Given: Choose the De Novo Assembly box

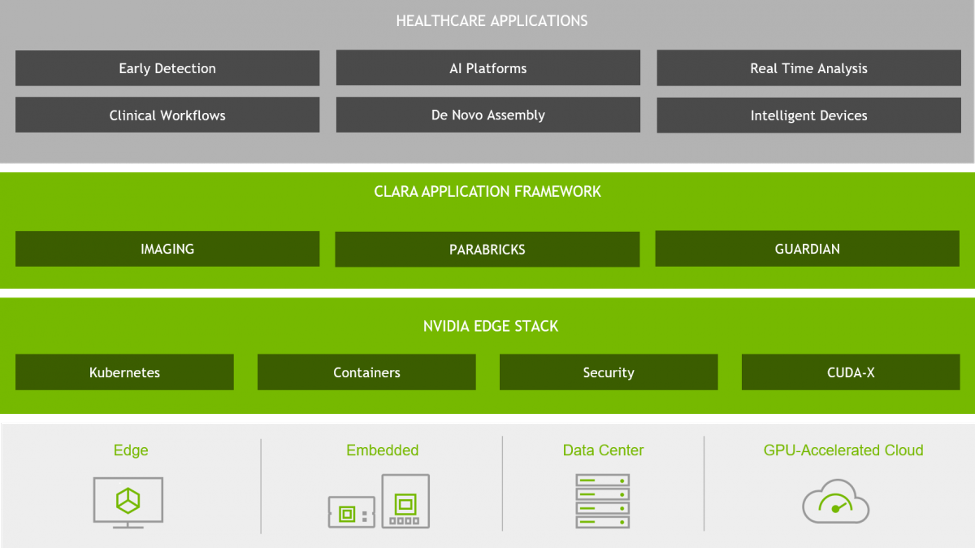Looking at the screenshot, I should (488, 115).
